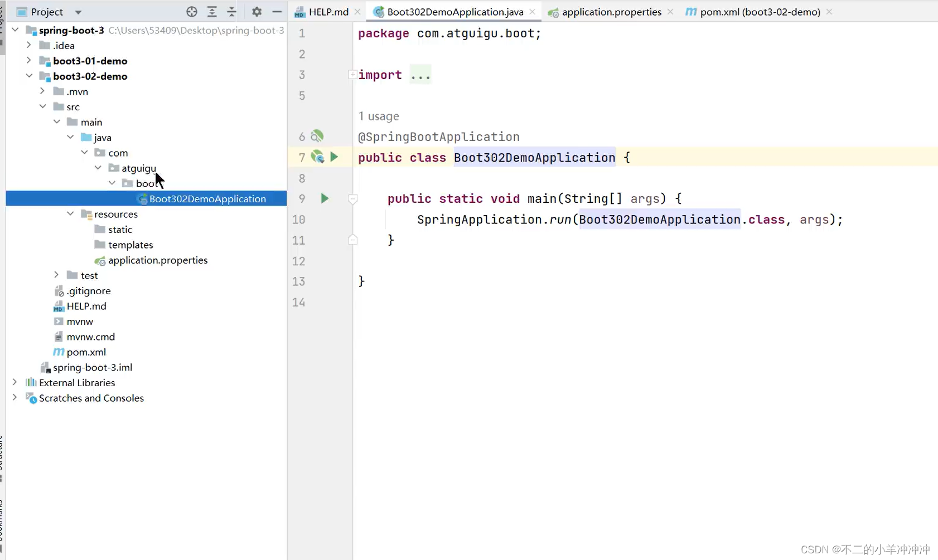Click the Markdown icon on the HELP.md tab
Screen dimensions: 938x560
[x=299, y=11]
